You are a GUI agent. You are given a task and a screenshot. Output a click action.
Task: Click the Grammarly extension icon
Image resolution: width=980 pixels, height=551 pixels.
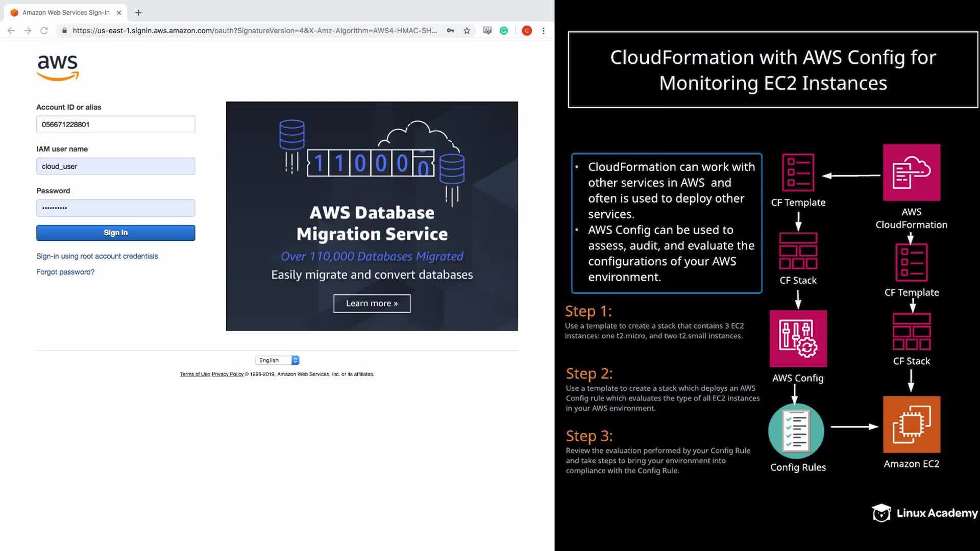[504, 31]
